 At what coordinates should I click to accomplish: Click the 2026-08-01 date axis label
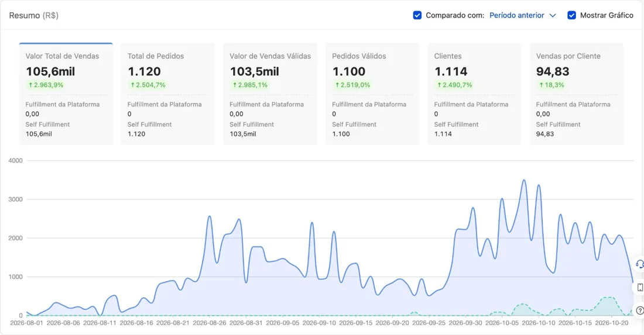coord(27,323)
